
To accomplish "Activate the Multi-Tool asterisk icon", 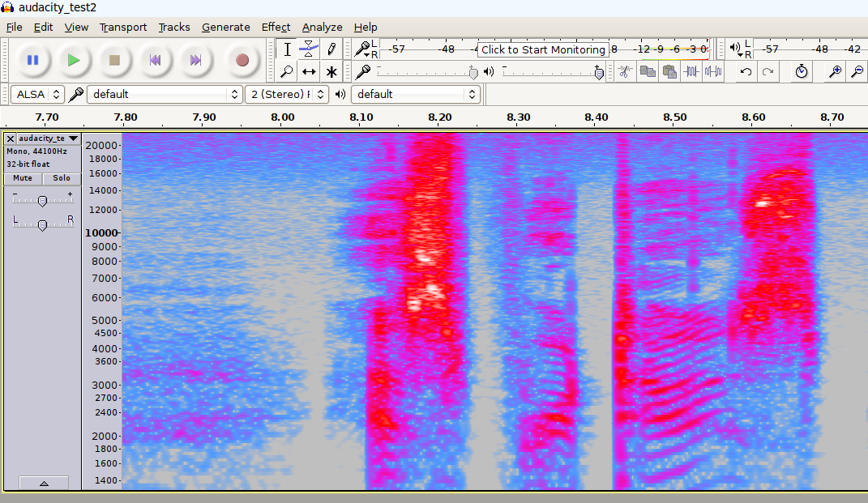I will click(331, 72).
